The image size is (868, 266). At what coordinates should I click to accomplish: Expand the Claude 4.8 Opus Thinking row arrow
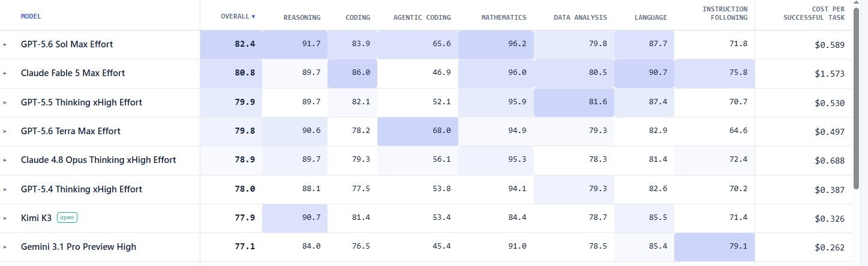coord(5,160)
